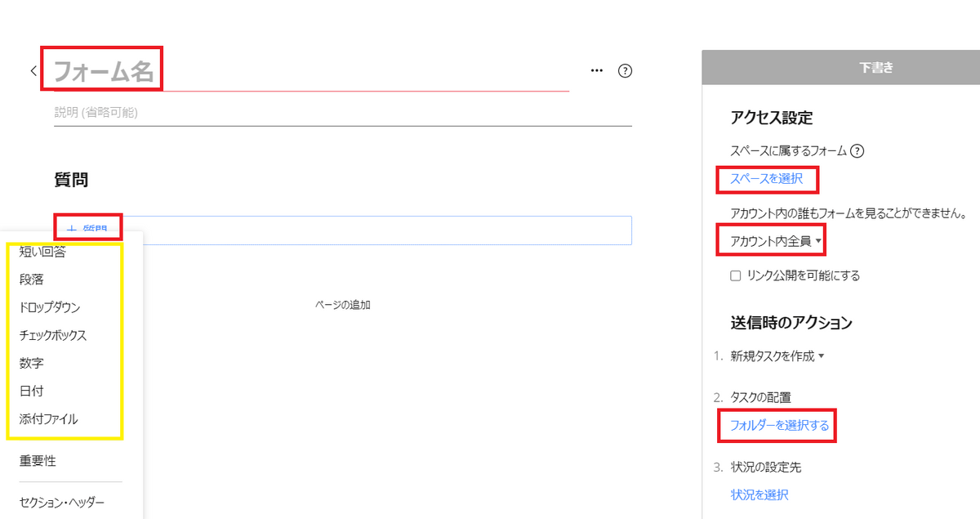Select チェックボックス question type
The width and height of the screenshot is (980, 519).
point(53,335)
